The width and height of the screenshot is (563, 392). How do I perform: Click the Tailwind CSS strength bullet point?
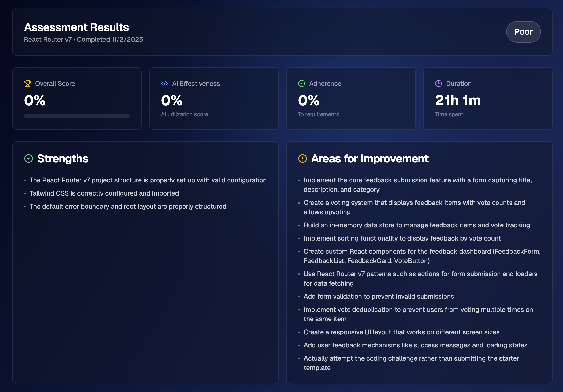pos(104,193)
